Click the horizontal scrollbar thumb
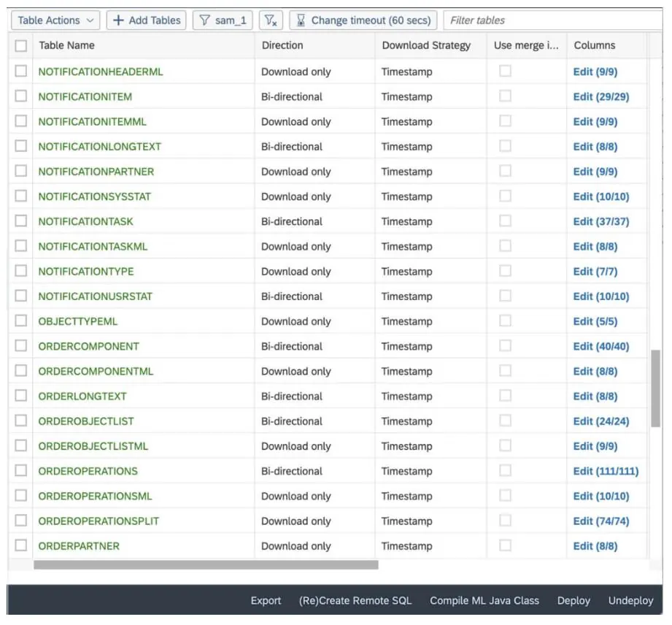The width and height of the screenshot is (672, 625). point(206,565)
